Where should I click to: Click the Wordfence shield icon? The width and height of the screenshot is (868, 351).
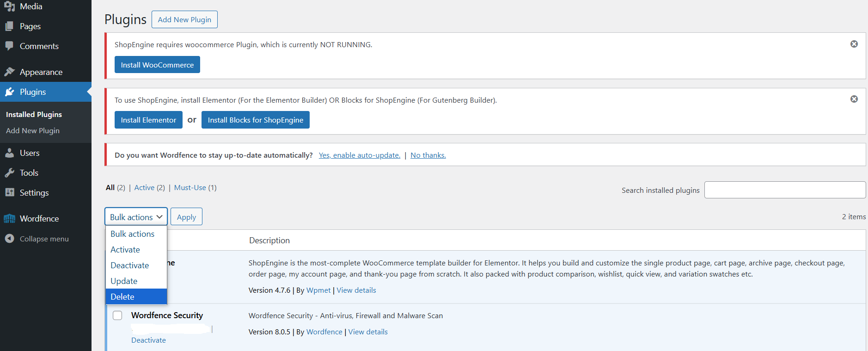tap(9, 219)
